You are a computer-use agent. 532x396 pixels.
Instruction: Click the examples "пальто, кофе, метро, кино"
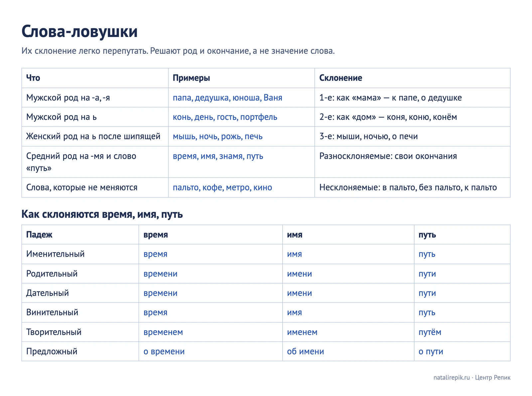(x=222, y=187)
